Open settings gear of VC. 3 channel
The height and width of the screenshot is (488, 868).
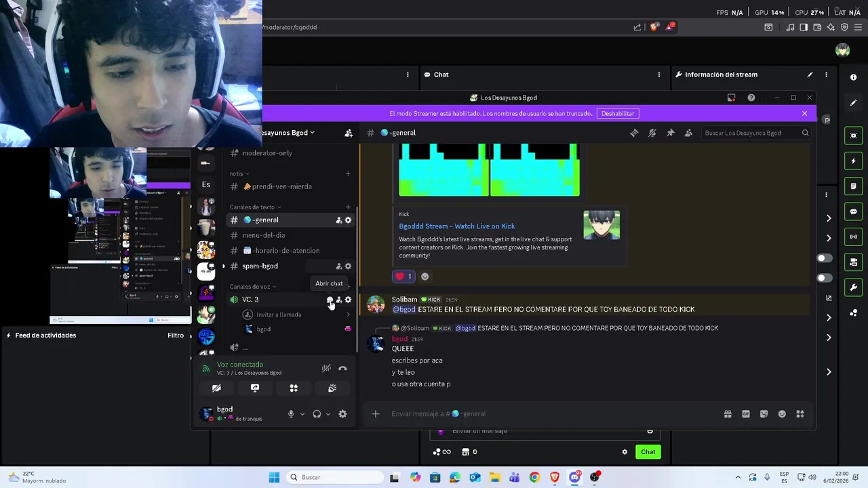[349, 300]
